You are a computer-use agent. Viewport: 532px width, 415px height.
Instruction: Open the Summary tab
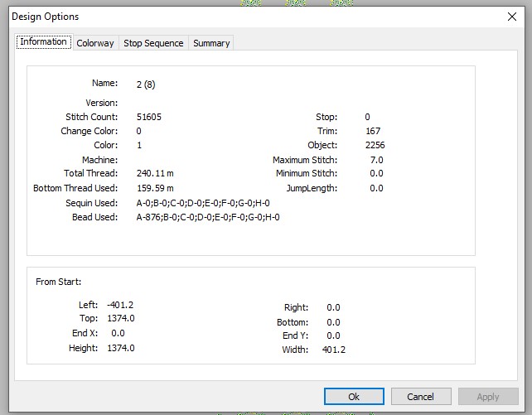211,43
